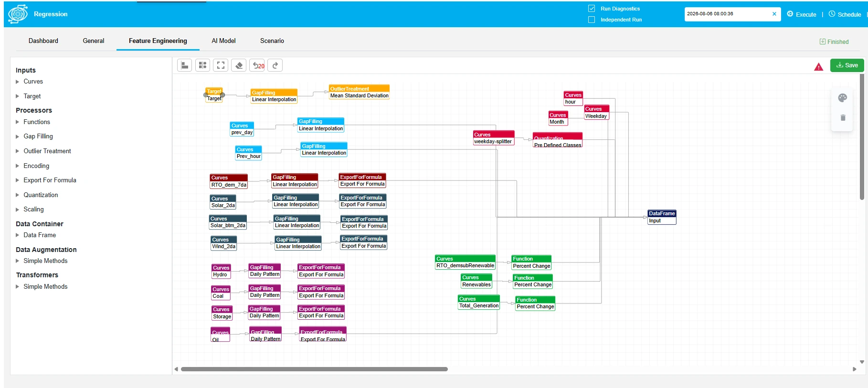Image resolution: width=868 pixels, height=388 pixels.
Task: Open the color palette icon
Action: pyautogui.click(x=843, y=98)
